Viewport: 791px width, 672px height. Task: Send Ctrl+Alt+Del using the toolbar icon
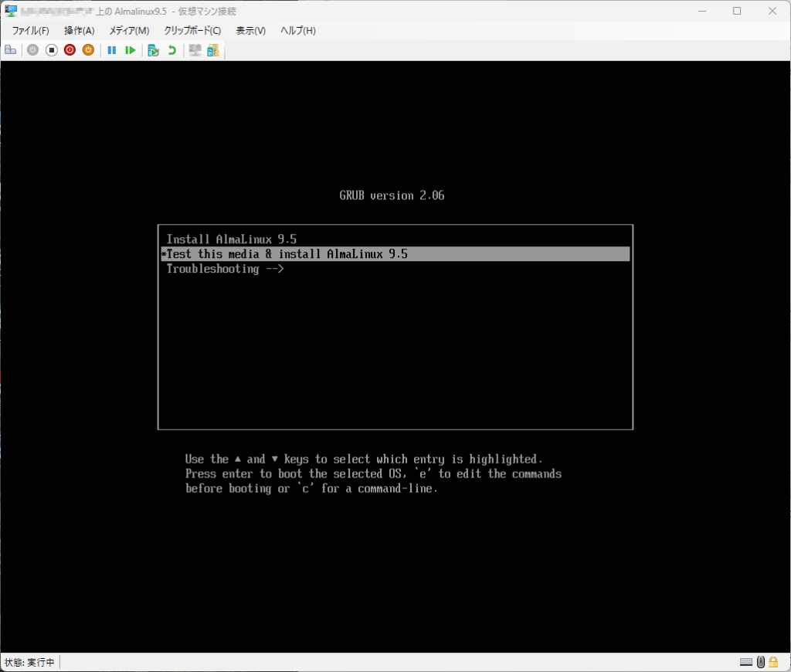coord(10,50)
